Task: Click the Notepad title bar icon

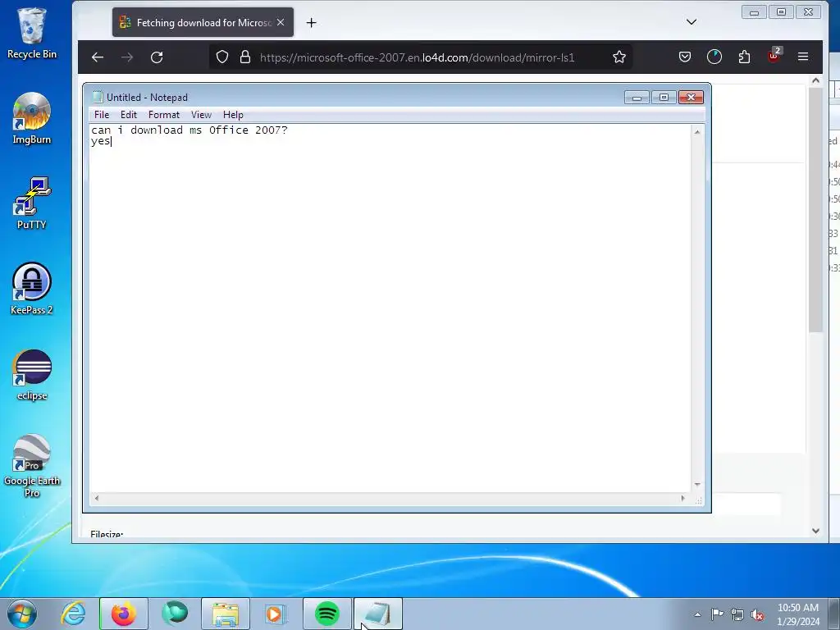Action: click(97, 97)
